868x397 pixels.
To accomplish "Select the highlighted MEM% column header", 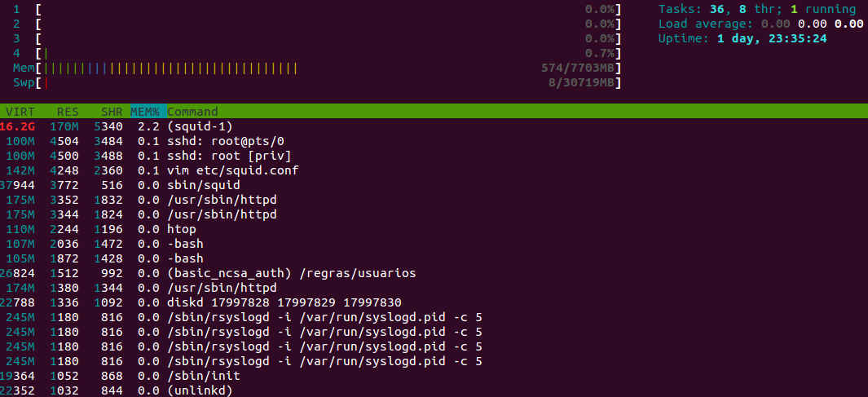I will point(144,112).
